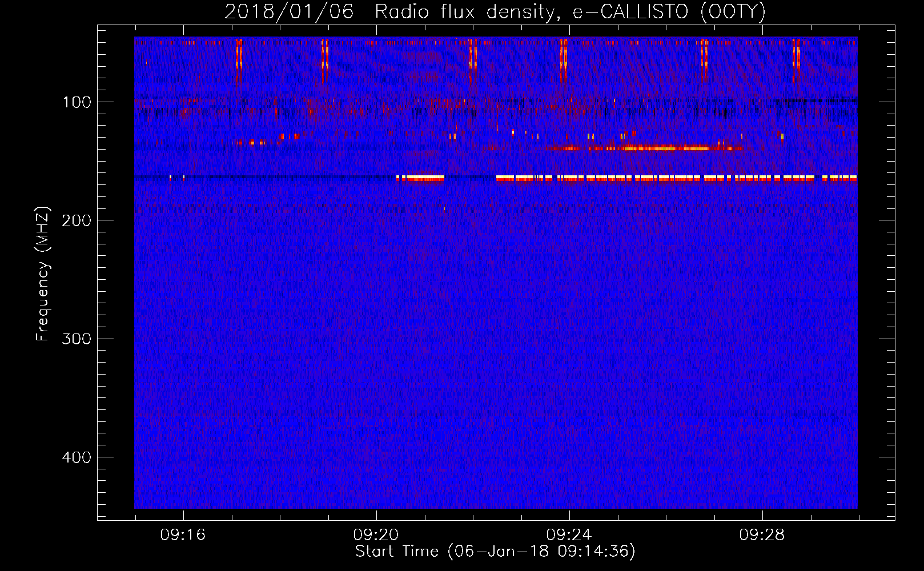This screenshot has width=924, height=571.
Task: Select the 'Frequency (MHZ)' y-axis label
Action: 43,274
